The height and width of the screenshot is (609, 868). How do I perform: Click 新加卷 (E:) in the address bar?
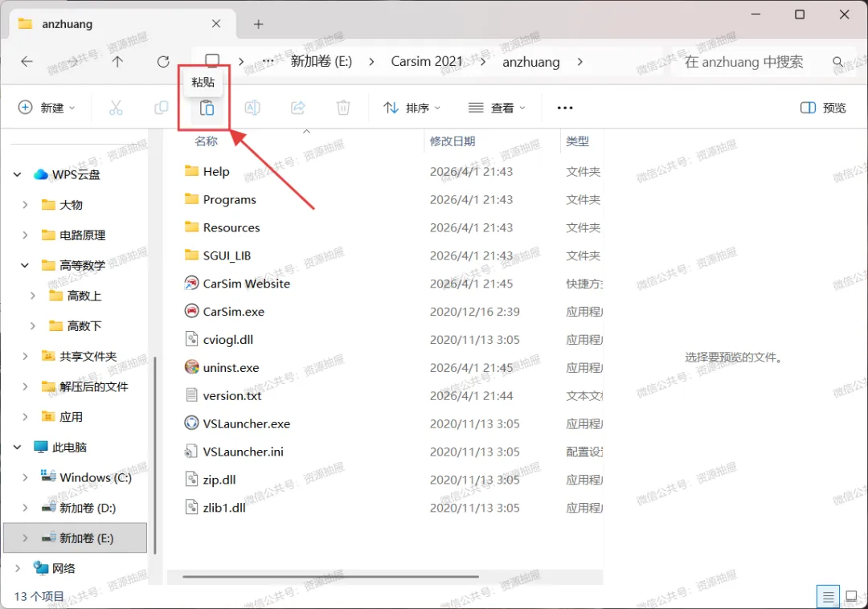coord(321,61)
